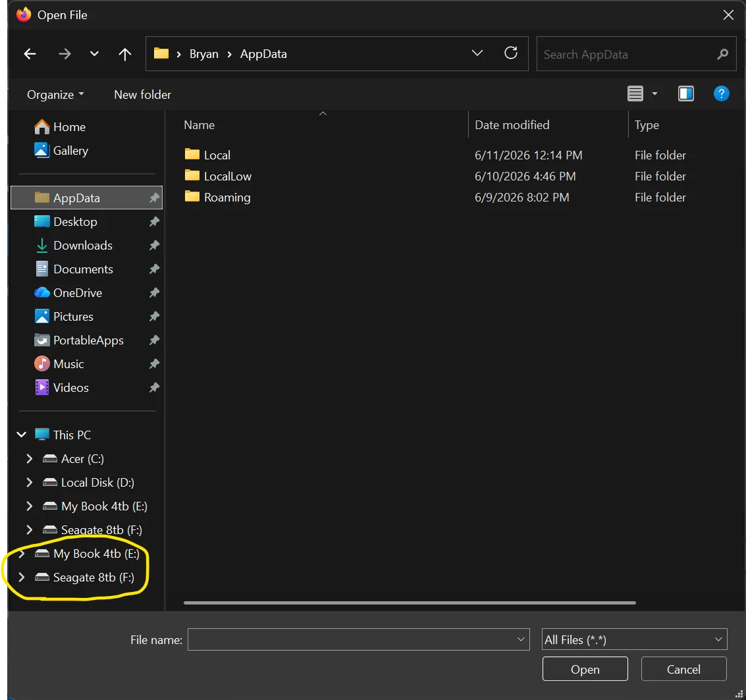Click AppData in the address path
This screenshot has height=700, width=746.
pos(263,54)
